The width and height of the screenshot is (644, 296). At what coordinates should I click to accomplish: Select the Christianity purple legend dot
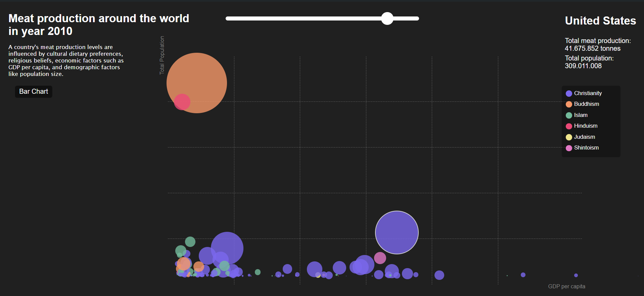coord(569,93)
